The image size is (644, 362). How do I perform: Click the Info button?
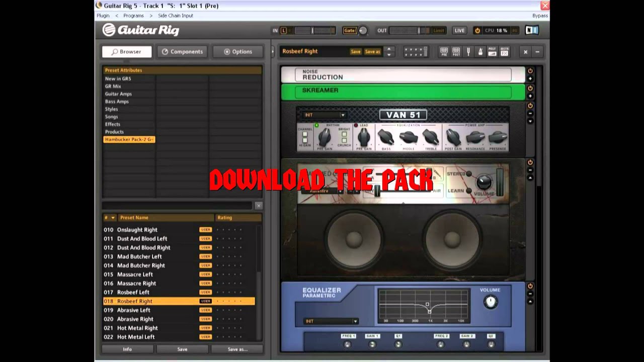pos(127,349)
